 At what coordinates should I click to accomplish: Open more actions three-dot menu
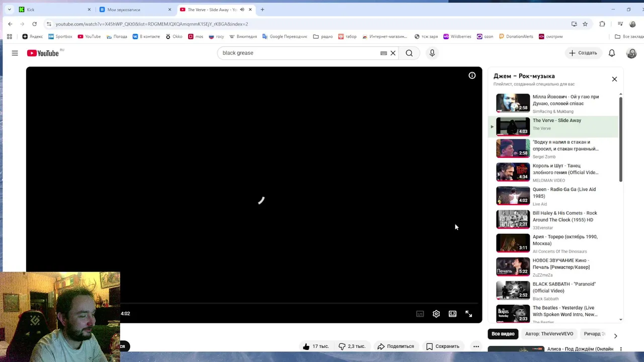[x=476, y=346]
